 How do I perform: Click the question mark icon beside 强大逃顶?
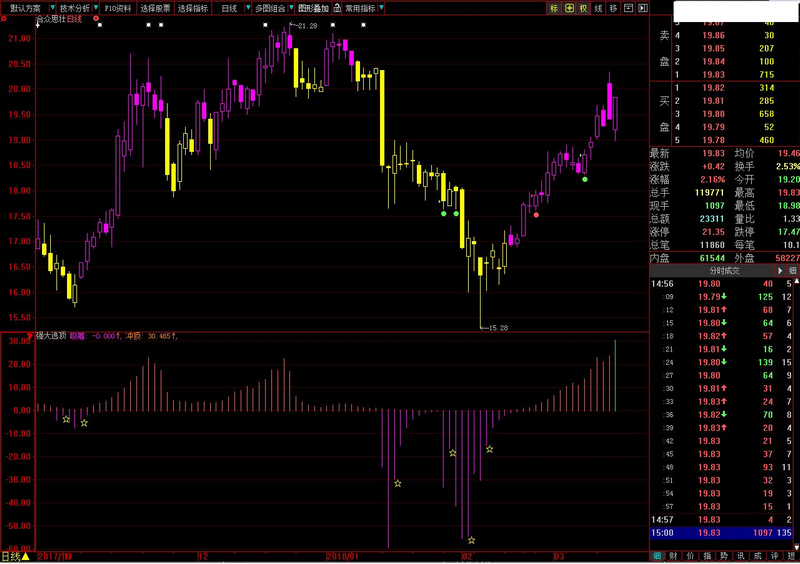(x=30, y=336)
